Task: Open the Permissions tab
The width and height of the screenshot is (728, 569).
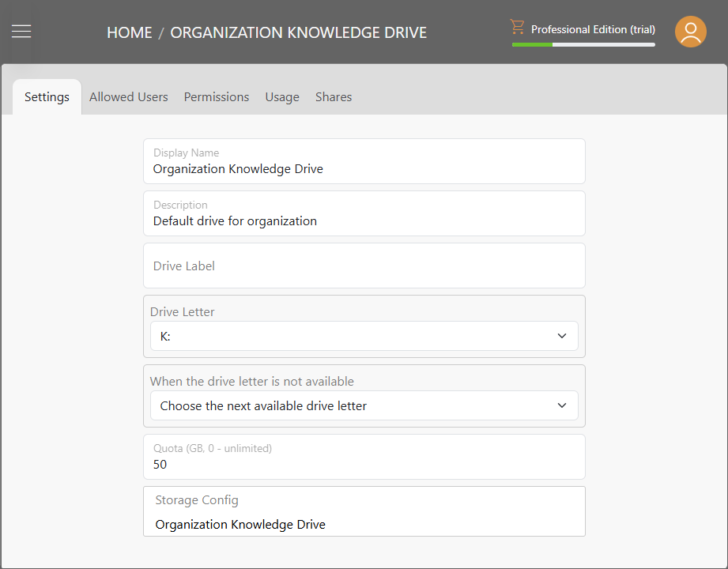Action: pos(217,97)
